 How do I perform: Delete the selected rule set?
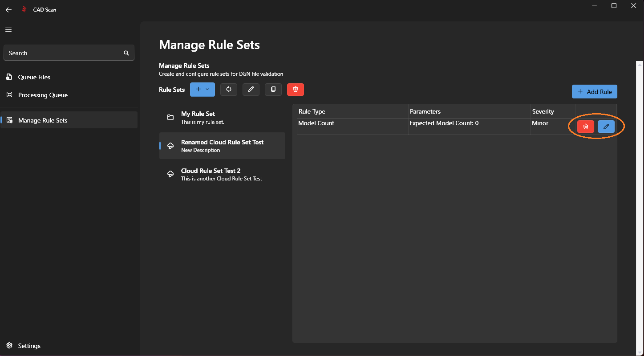tap(296, 90)
